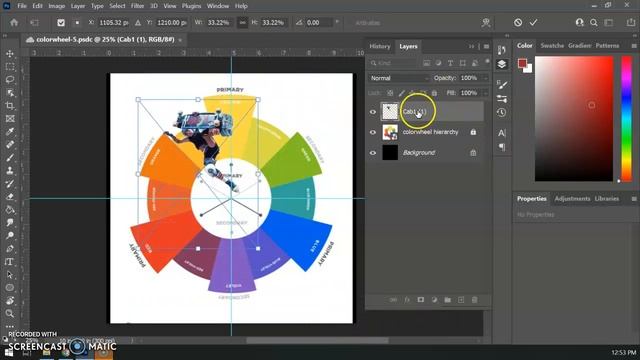Select the Rectangular Marquee tool

click(10, 67)
